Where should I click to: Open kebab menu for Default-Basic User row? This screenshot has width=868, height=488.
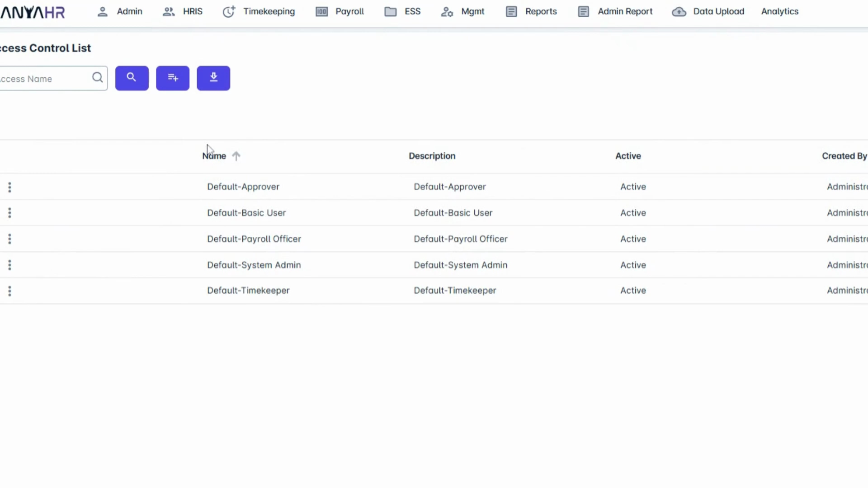tap(9, 213)
